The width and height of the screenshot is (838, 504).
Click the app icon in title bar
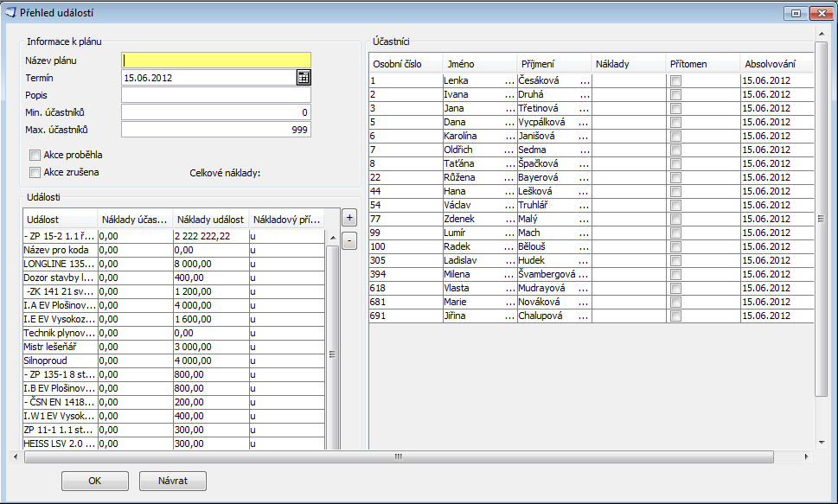[10, 12]
